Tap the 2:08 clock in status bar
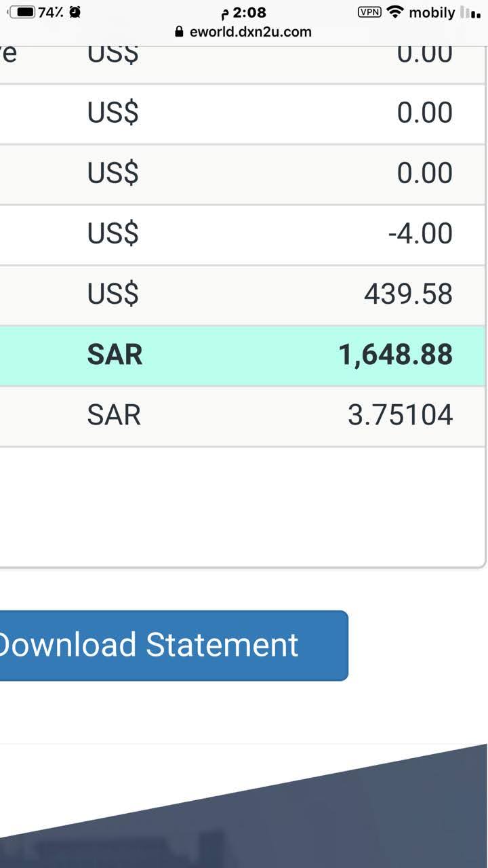This screenshot has height=868, width=488. (249, 12)
